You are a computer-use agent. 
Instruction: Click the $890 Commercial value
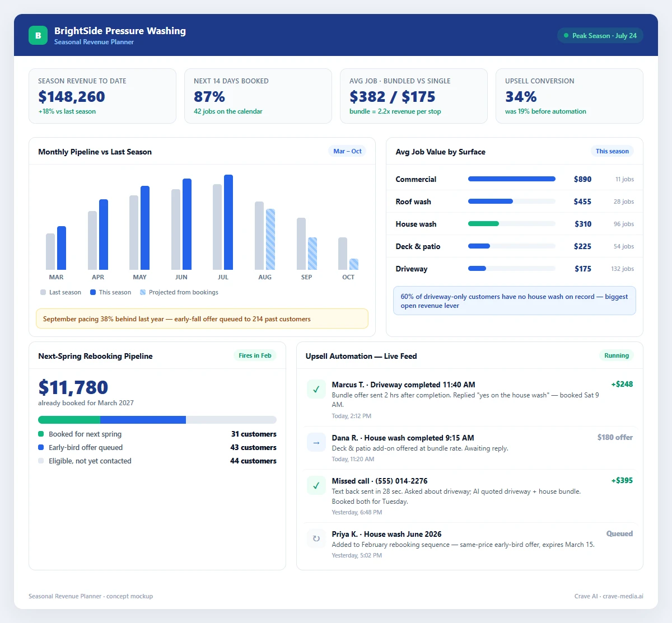pyautogui.click(x=582, y=179)
